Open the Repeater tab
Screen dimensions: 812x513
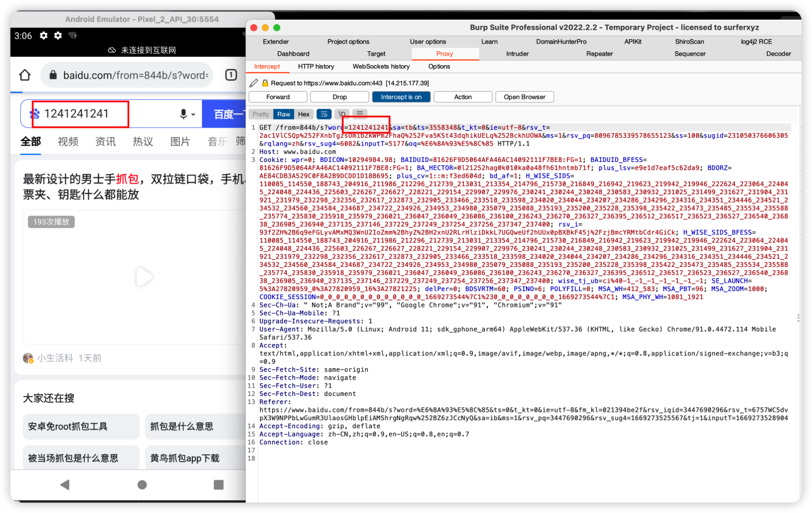click(x=599, y=54)
